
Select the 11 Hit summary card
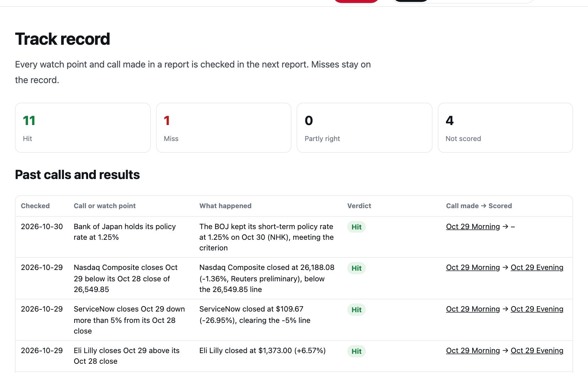point(83,128)
